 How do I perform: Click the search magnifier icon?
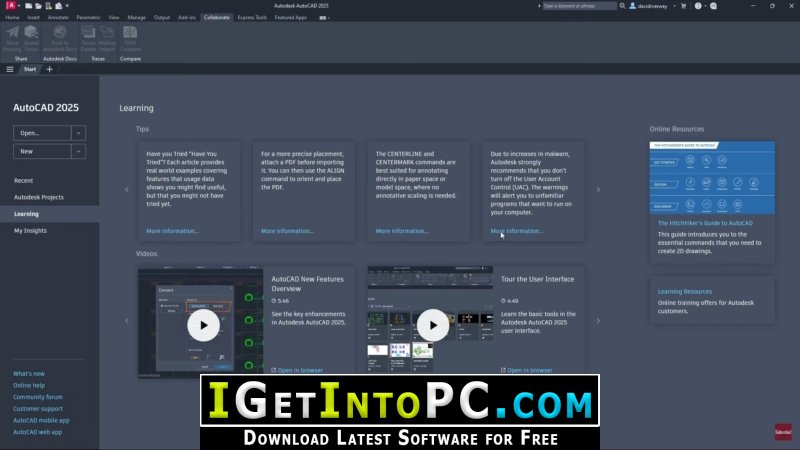point(622,6)
